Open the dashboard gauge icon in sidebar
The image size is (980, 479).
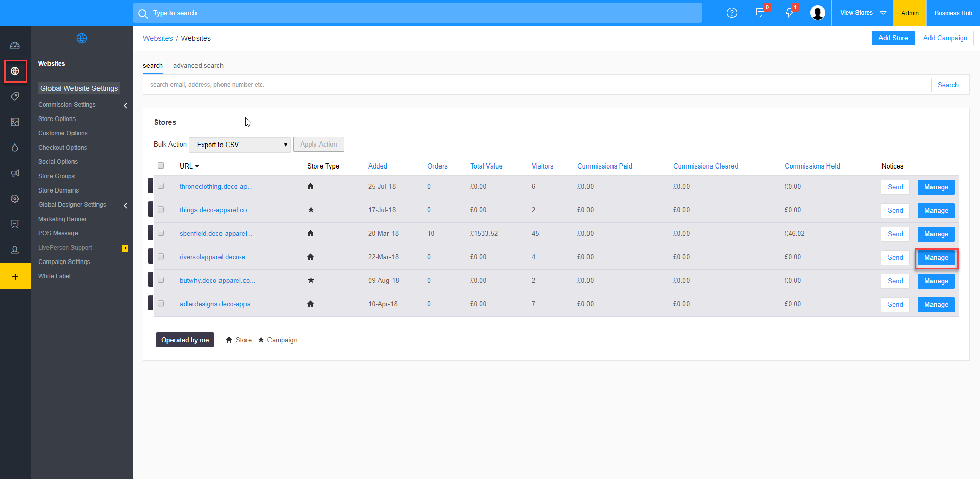pyautogui.click(x=15, y=45)
